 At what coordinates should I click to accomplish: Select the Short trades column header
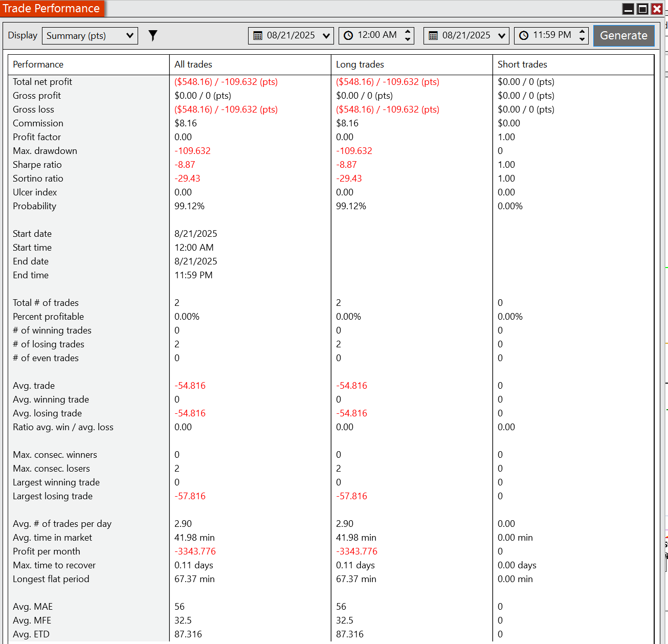[522, 64]
